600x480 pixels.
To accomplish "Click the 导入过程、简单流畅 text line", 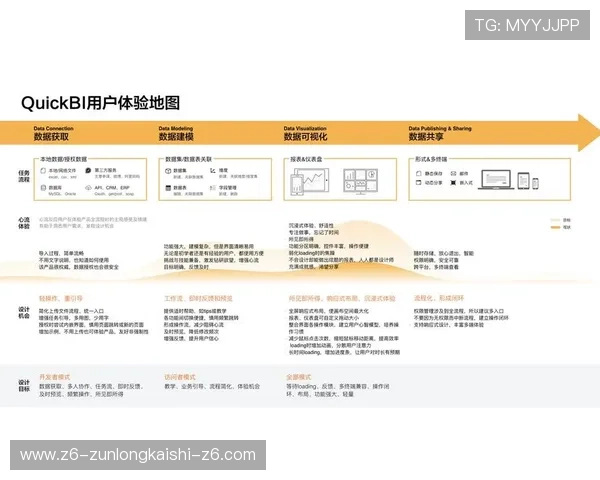I will click(61, 253).
